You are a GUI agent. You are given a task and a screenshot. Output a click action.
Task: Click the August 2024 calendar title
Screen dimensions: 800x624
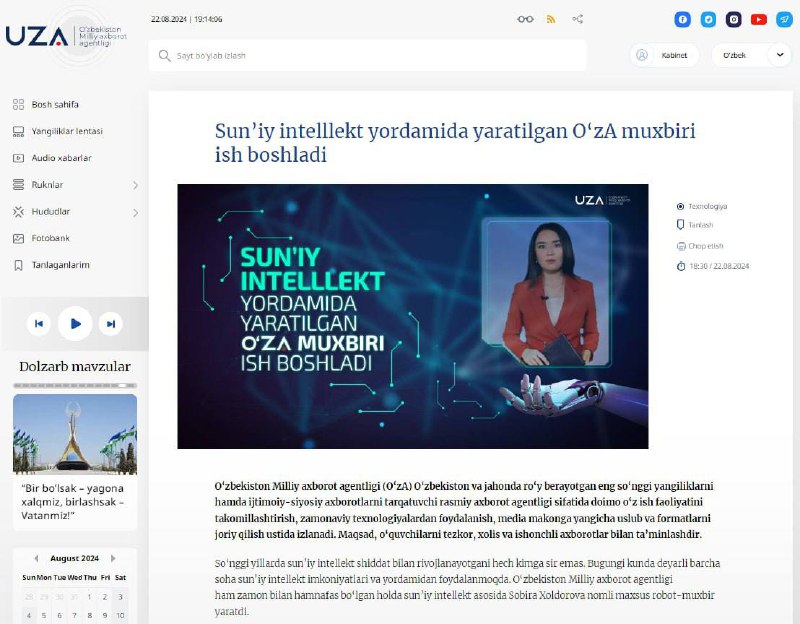tap(74, 558)
